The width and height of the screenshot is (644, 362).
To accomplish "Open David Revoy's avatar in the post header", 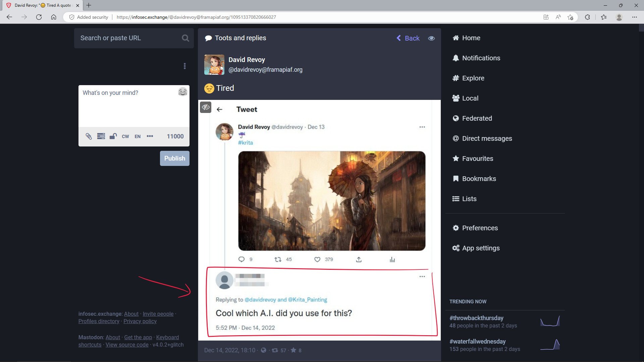I will pos(214,65).
